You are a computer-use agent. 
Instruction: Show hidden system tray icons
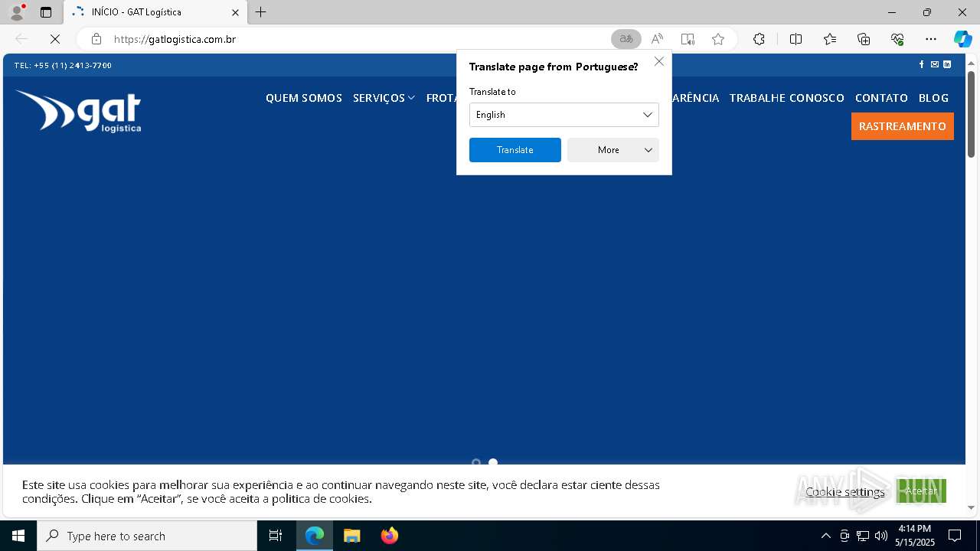pyautogui.click(x=825, y=536)
